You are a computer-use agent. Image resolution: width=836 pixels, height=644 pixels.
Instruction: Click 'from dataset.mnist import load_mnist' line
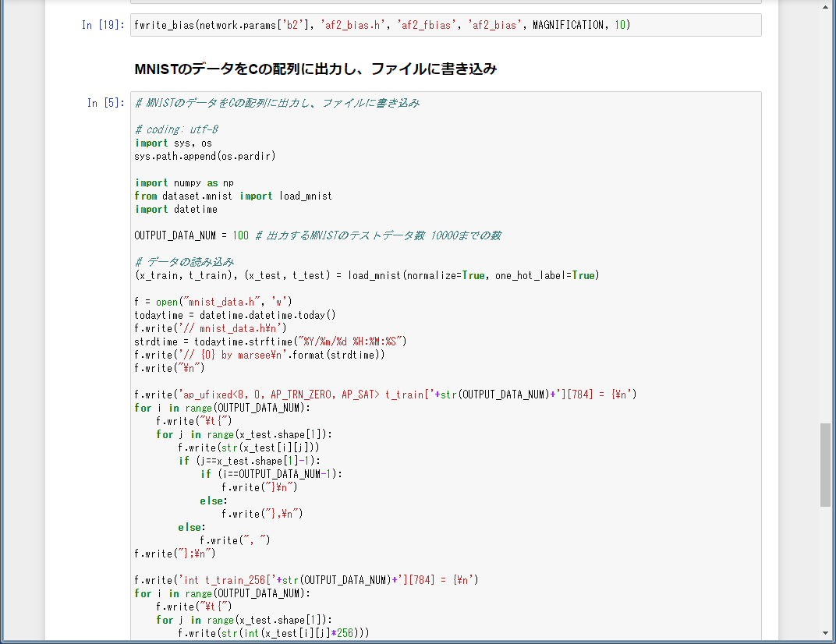coord(233,196)
